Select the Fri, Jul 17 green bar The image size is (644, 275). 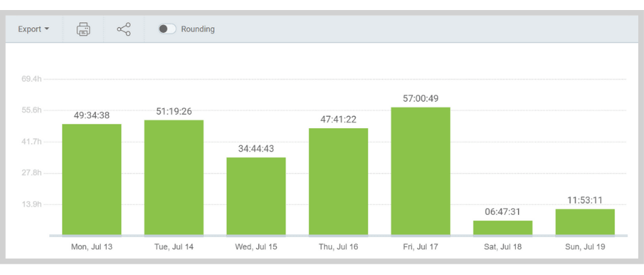tap(421, 171)
